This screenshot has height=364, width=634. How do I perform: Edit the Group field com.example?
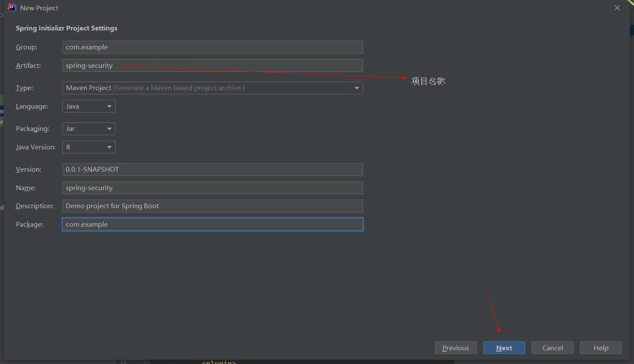(213, 47)
